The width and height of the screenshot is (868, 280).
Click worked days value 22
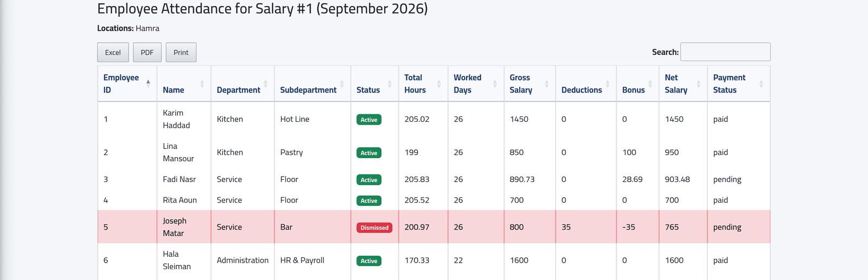[458, 260]
